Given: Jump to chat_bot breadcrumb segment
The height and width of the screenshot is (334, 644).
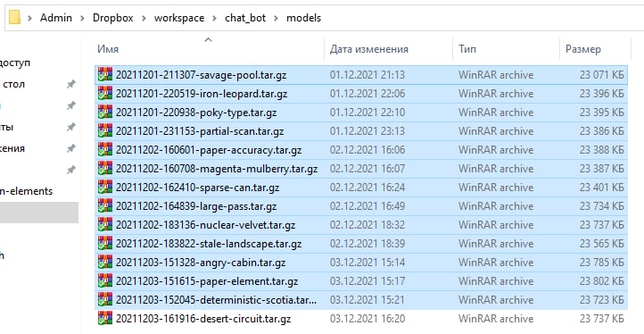Looking at the screenshot, I should pos(245,18).
